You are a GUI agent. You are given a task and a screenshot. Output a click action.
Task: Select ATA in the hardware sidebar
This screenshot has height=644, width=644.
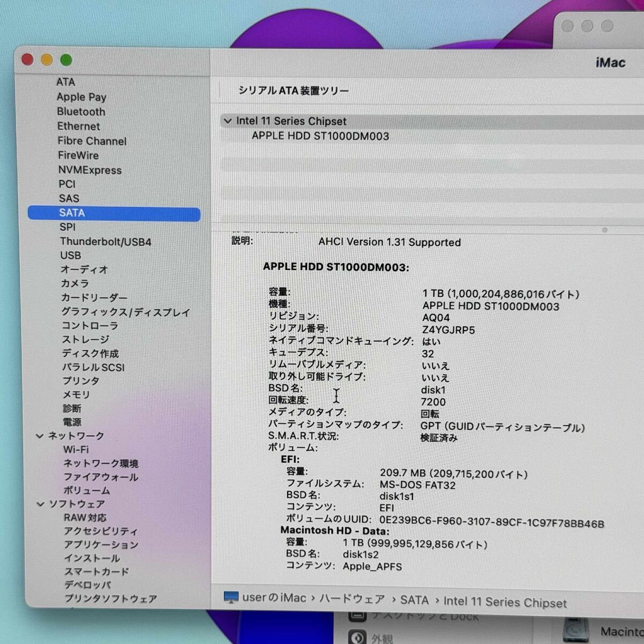pos(65,82)
